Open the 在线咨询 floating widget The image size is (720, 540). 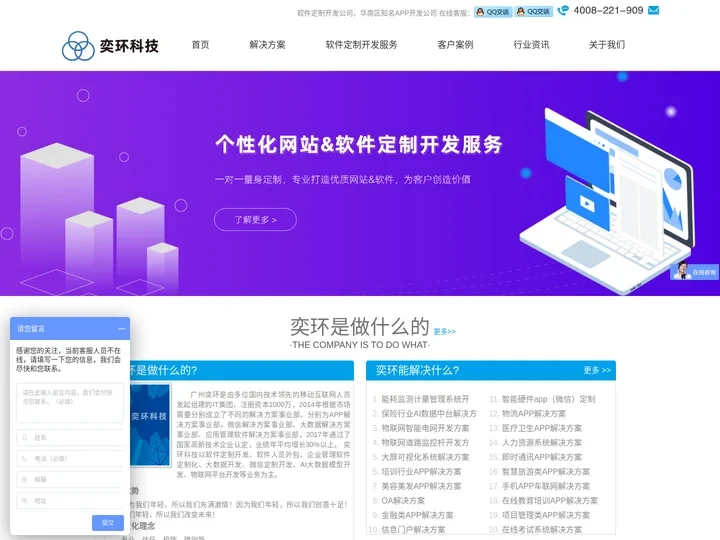point(694,271)
